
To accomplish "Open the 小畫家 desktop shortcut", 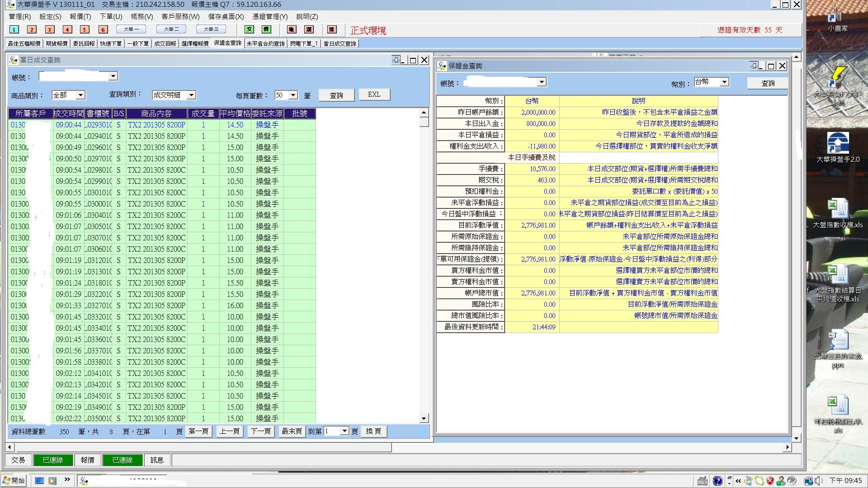I will tap(837, 18).
